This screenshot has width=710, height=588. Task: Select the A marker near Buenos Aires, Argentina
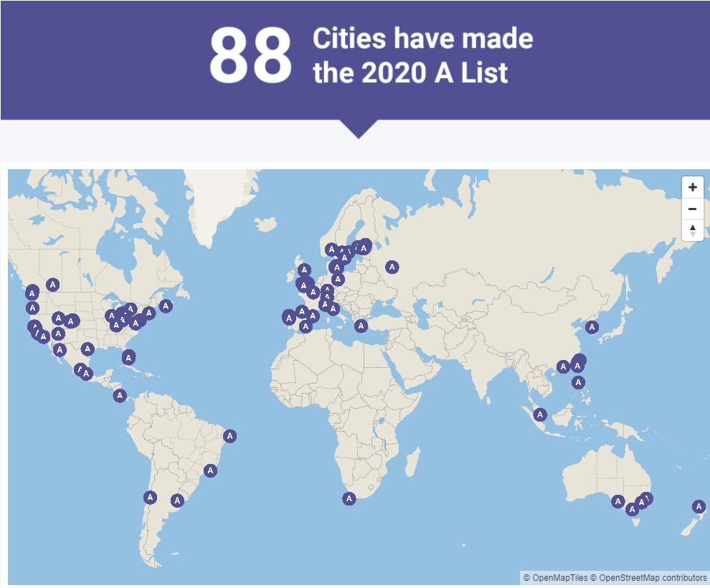point(178,501)
